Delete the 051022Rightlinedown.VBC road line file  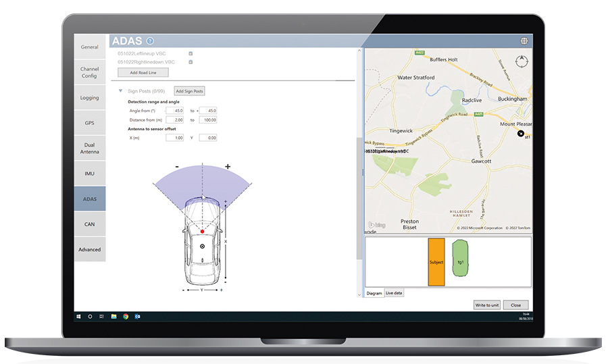tap(191, 62)
